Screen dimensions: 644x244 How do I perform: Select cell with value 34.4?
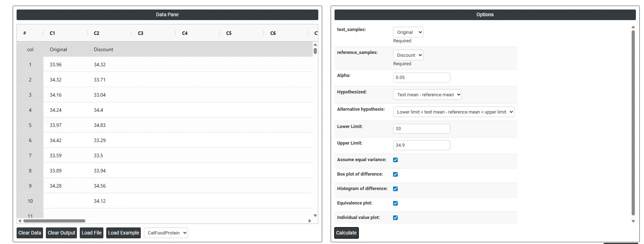click(109, 110)
